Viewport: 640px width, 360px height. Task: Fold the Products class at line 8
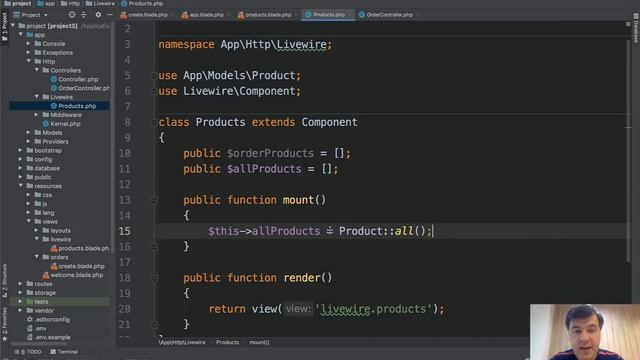point(154,122)
